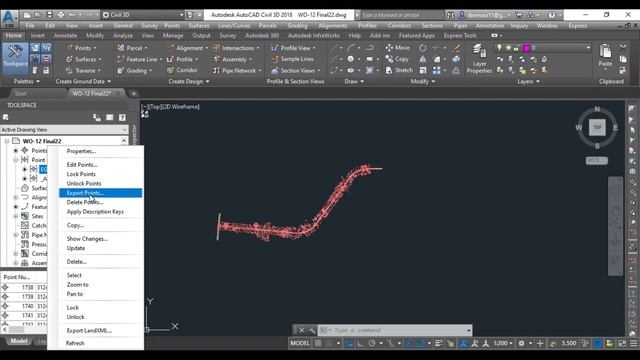
Task: Click the customize wrench icon on command line
Action: tap(312, 330)
